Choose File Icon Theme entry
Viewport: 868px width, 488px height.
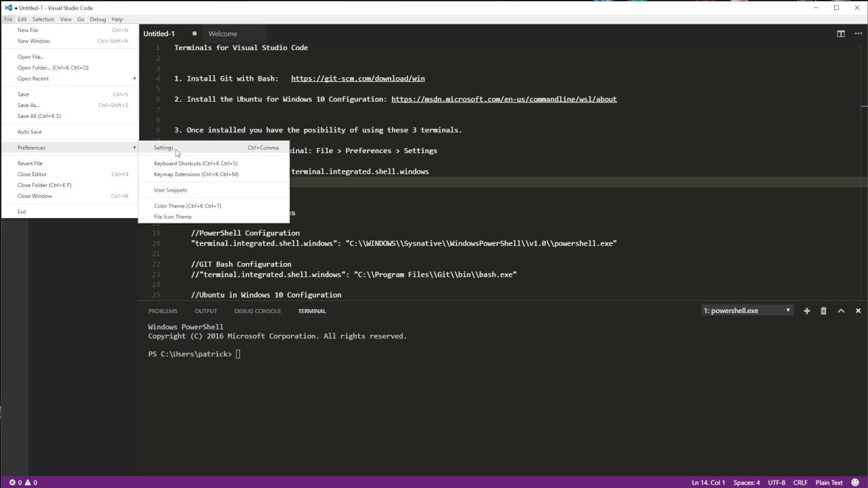pyautogui.click(x=214, y=217)
